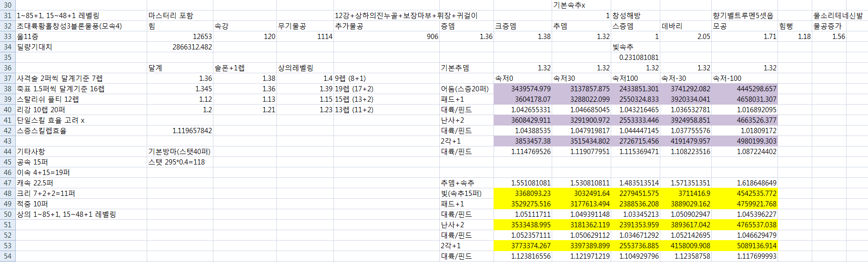The height and width of the screenshot is (262, 868).
Task: Select the row 42 header
Action: 8,131
